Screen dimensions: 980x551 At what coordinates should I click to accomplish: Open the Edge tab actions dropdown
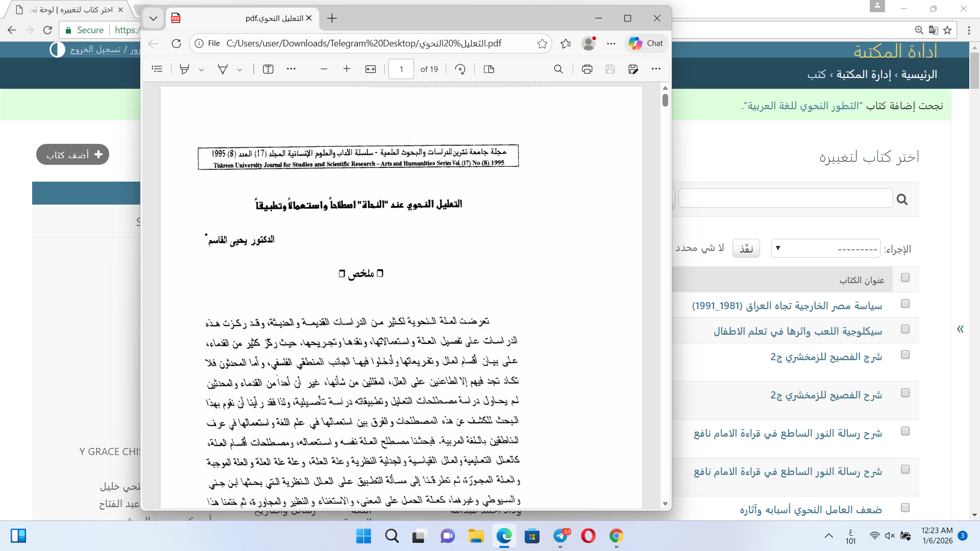click(x=153, y=18)
